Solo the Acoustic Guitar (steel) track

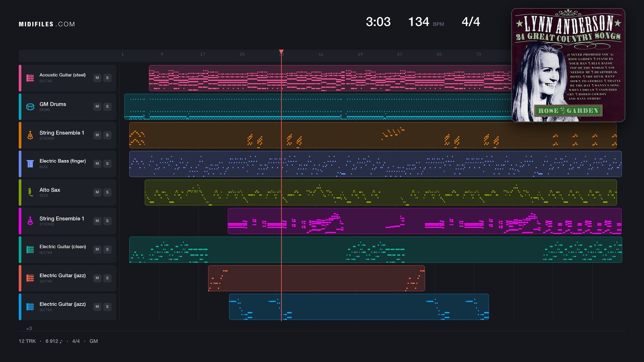[x=107, y=78]
